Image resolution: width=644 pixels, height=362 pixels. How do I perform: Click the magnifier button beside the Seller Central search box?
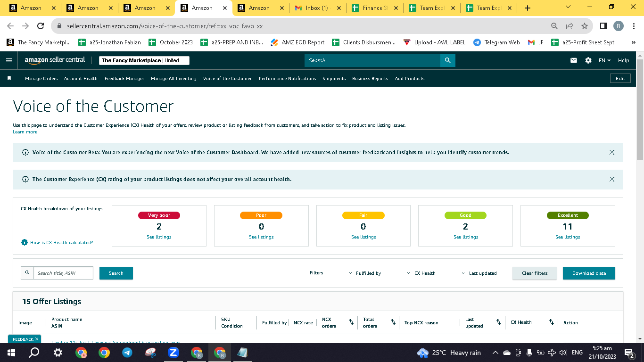click(447, 60)
